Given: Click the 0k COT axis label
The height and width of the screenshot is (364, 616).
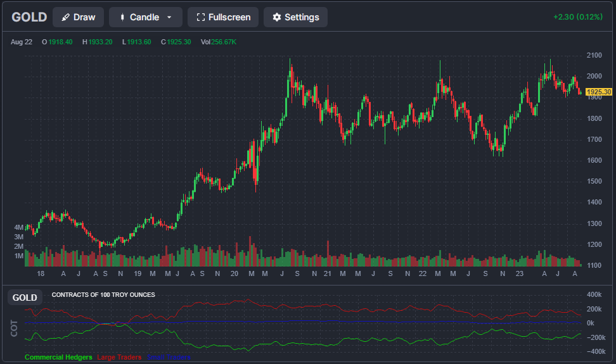Looking at the screenshot, I should [x=591, y=323].
